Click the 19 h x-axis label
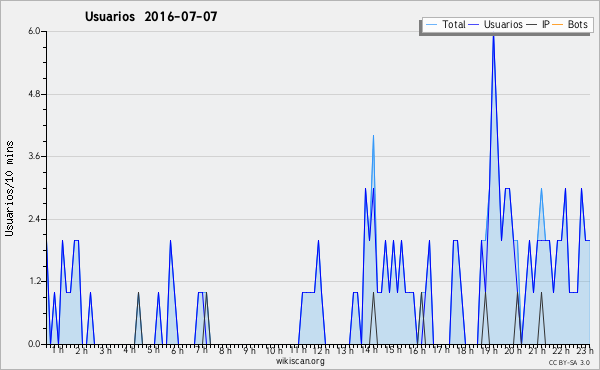The width and height of the screenshot is (600, 370). [489, 350]
